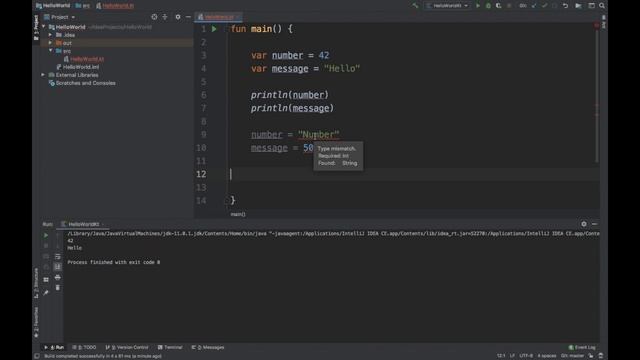Click the Build project hammer icon
This screenshot has width=640, height=360.
click(x=415, y=6)
